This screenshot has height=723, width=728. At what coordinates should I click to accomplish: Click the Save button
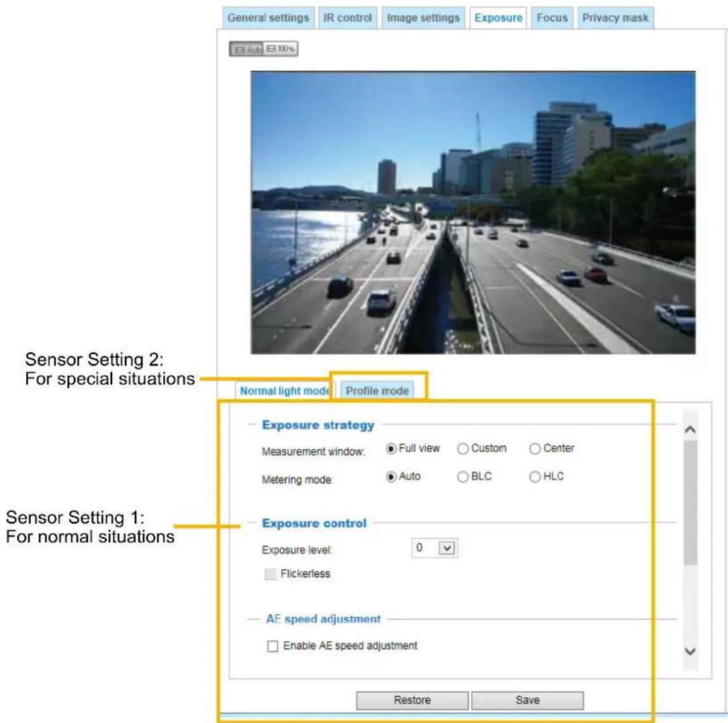(x=527, y=700)
